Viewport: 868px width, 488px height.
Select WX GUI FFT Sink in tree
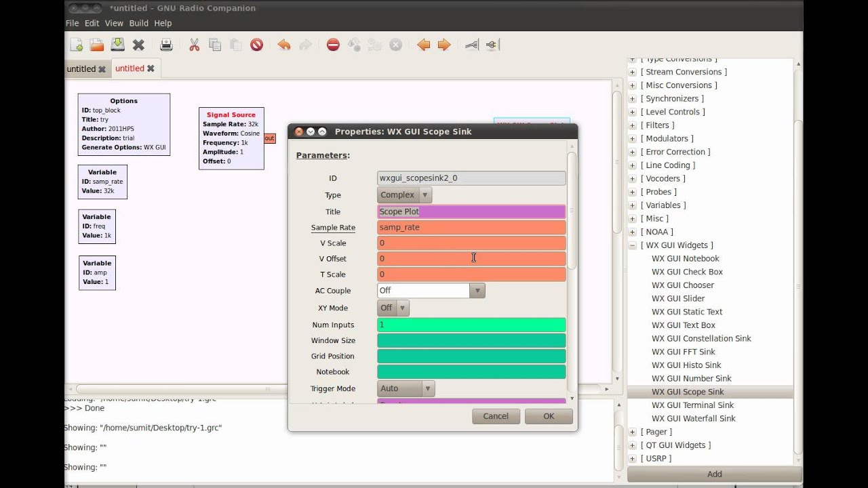tap(684, 352)
